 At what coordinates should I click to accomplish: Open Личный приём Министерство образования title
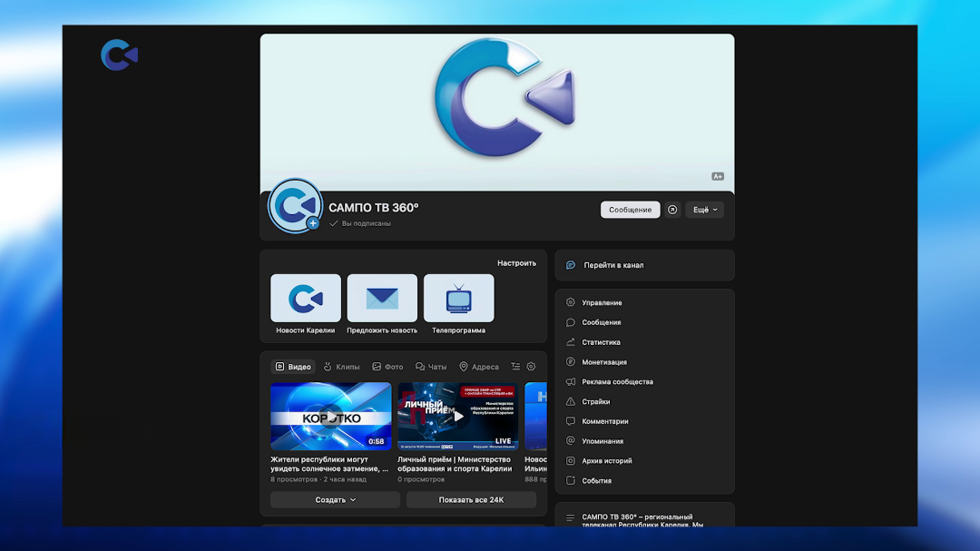click(455, 464)
